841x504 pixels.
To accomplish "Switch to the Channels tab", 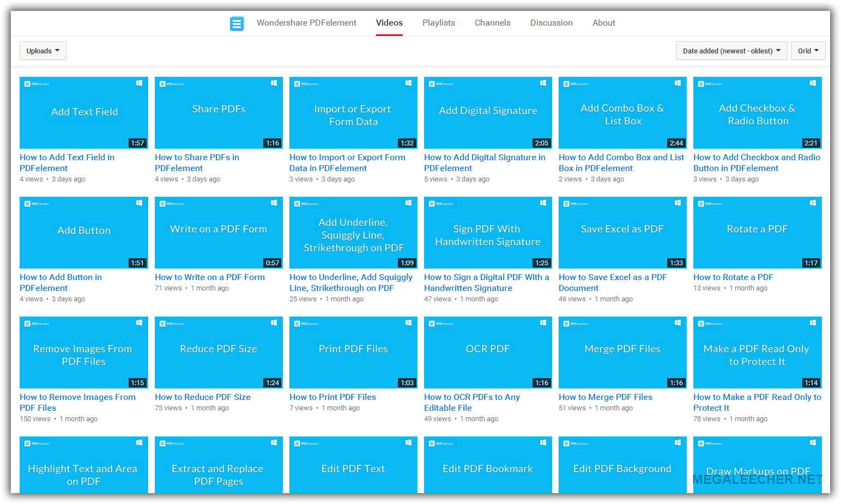I will 493,23.
